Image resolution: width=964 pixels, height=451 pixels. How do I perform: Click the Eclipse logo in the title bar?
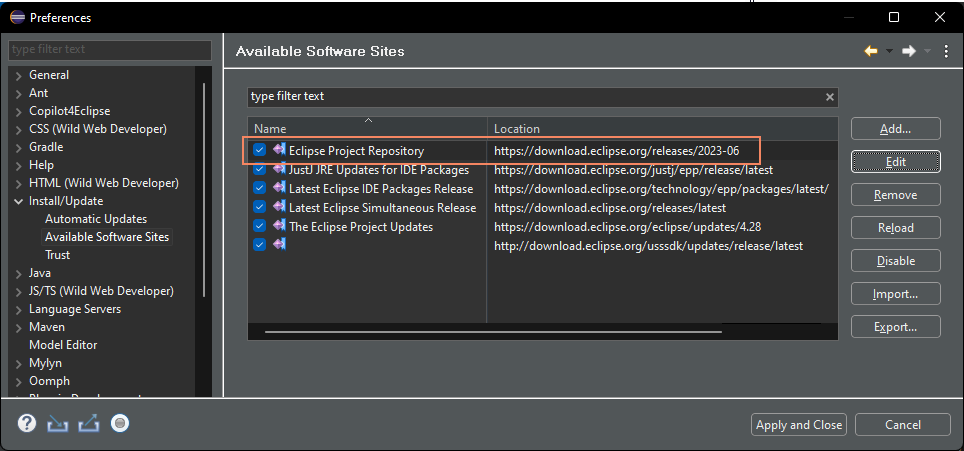pos(17,17)
